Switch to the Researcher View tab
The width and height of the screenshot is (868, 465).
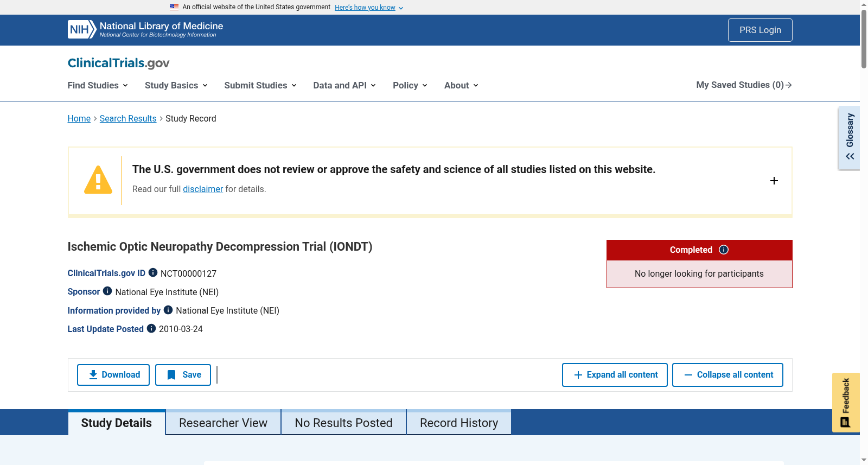tap(224, 423)
